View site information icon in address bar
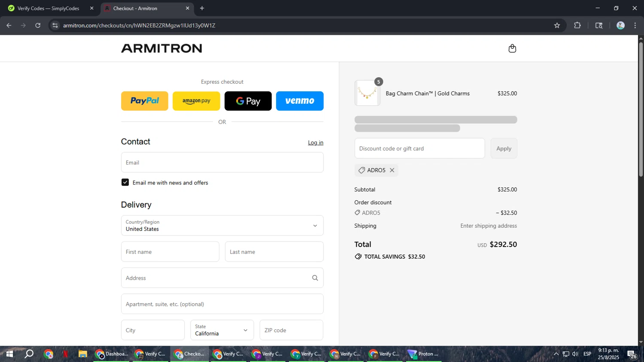 tap(55, 25)
